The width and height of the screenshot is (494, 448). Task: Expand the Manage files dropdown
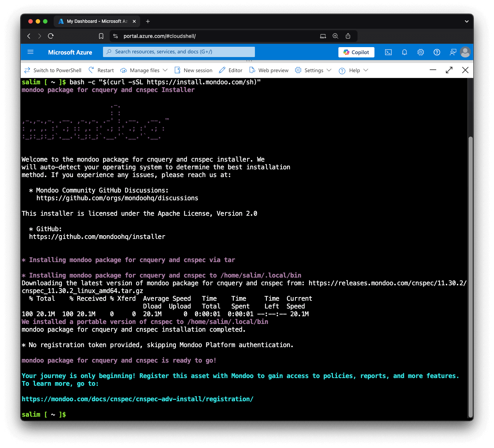point(143,70)
